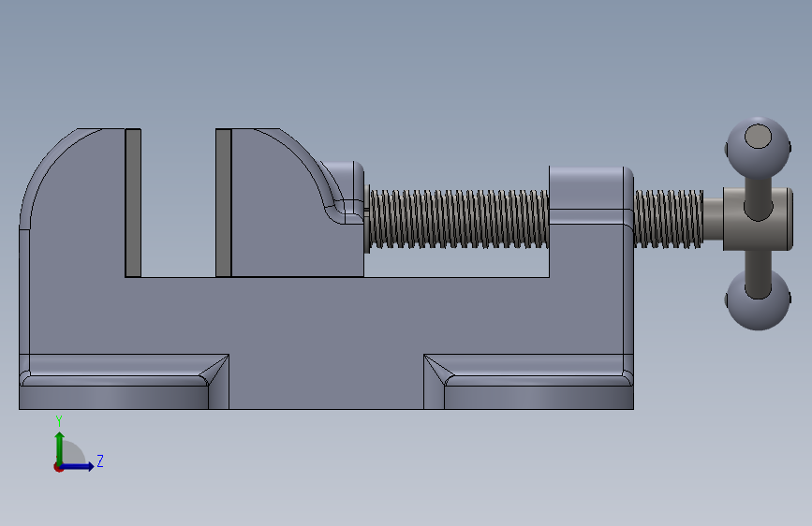
Task: Select the circular end face on top knob
Action: point(758,136)
